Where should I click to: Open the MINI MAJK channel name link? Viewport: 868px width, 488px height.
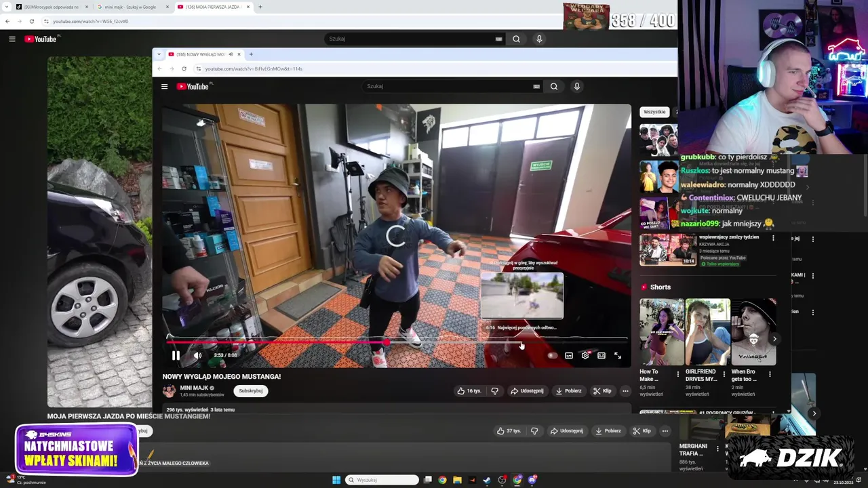[194, 388]
